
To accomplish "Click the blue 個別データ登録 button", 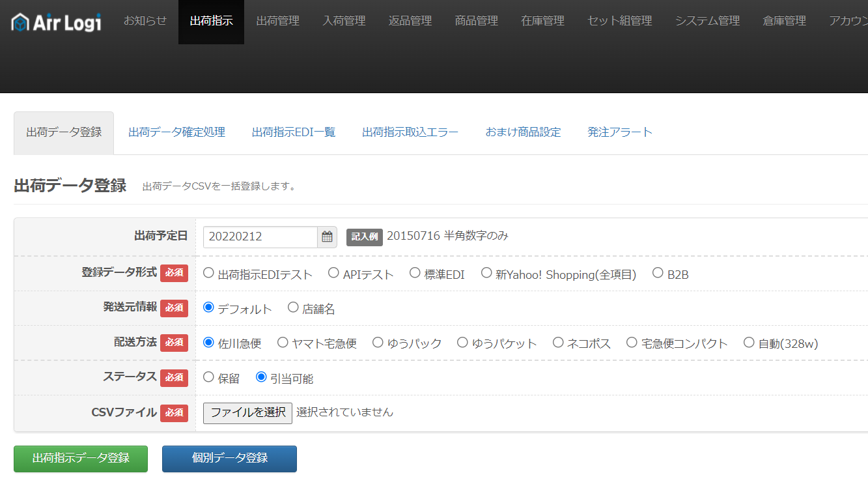I will pos(229,458).
